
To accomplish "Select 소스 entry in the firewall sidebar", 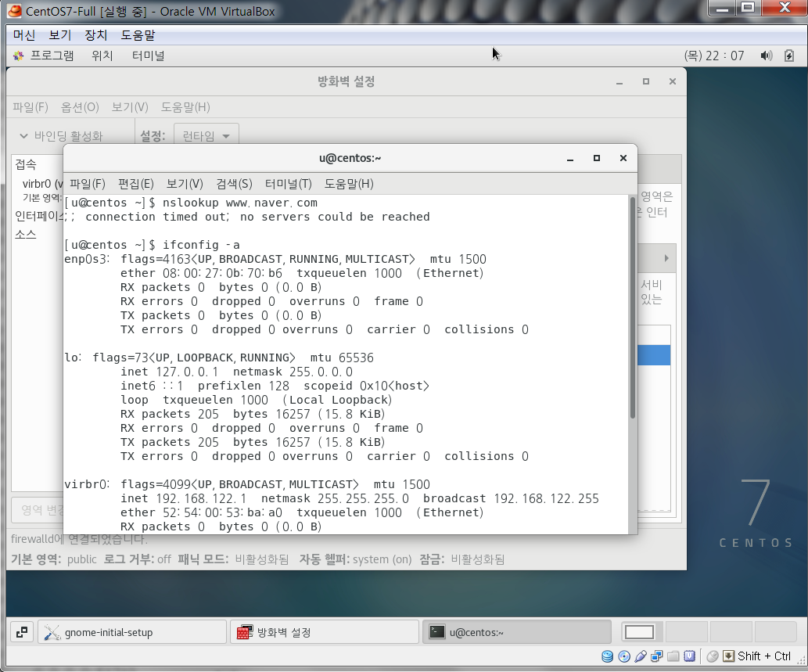I will 26,235.
